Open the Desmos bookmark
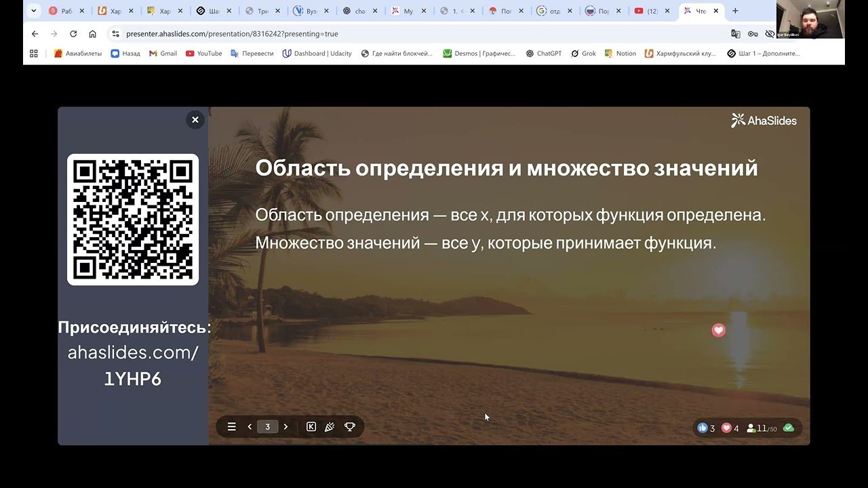The width and height of the screenshot is (868, 488). pyautogui.click(x=479, y=54)
